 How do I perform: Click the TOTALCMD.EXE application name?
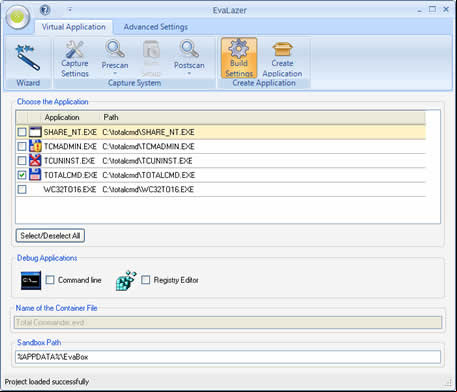pyautogui.click(x=71, y=175)
